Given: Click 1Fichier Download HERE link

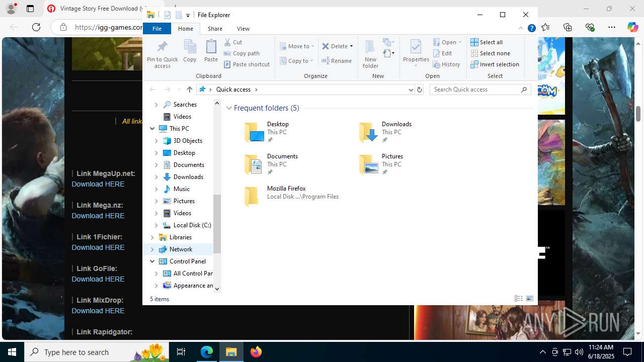Looking at the screenshot, I should pyautogui.click(x=98, y=247).
